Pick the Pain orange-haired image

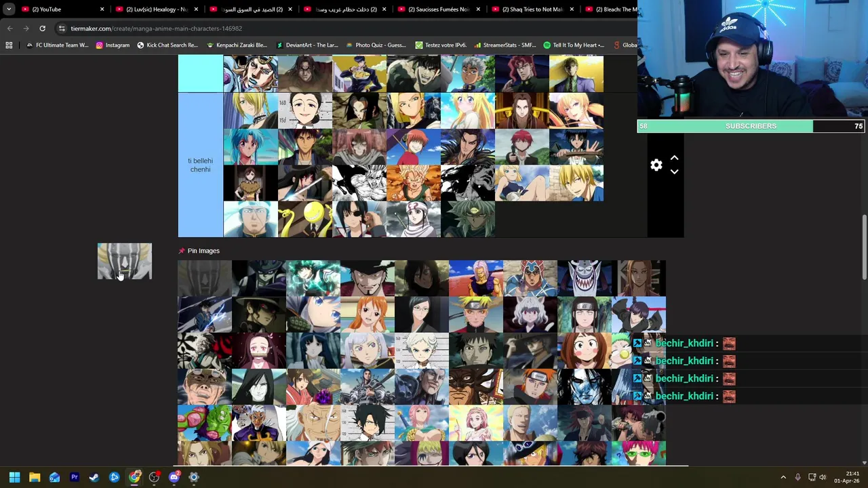pos(530,388)
